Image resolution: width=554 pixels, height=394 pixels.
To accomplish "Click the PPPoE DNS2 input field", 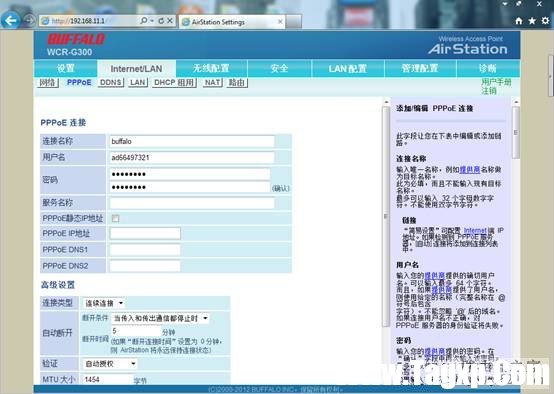I will click(x=145, y=266).
